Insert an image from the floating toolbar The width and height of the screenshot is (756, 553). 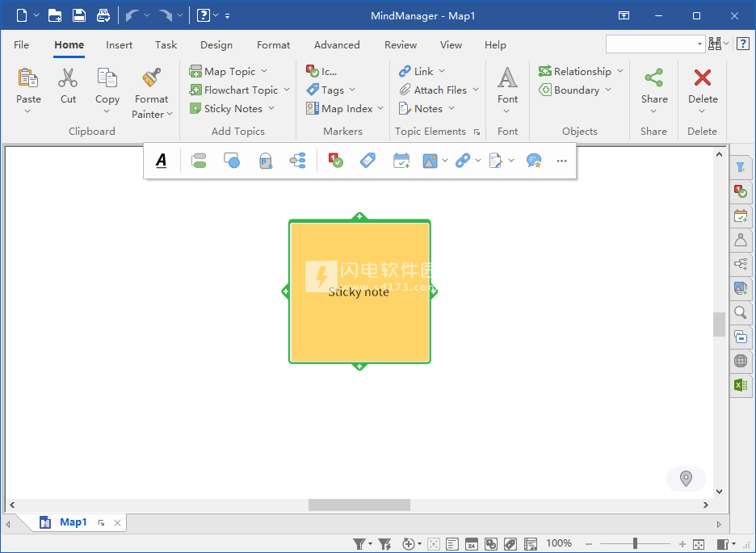(x=430, y=161)
